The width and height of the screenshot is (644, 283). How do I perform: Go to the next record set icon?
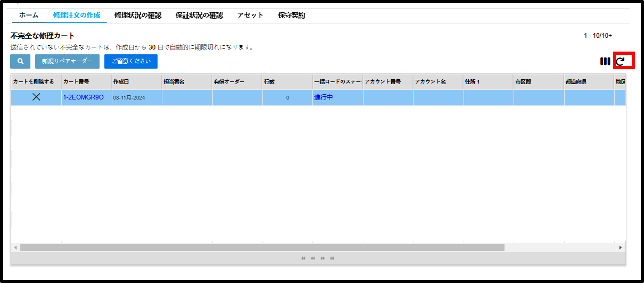(322, 258)
